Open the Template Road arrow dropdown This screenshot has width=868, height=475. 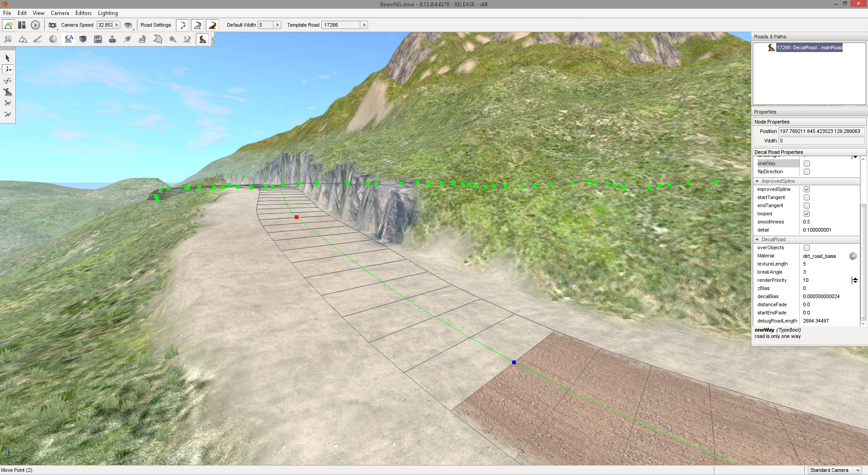pyautogui.click(x=364, y=25)
